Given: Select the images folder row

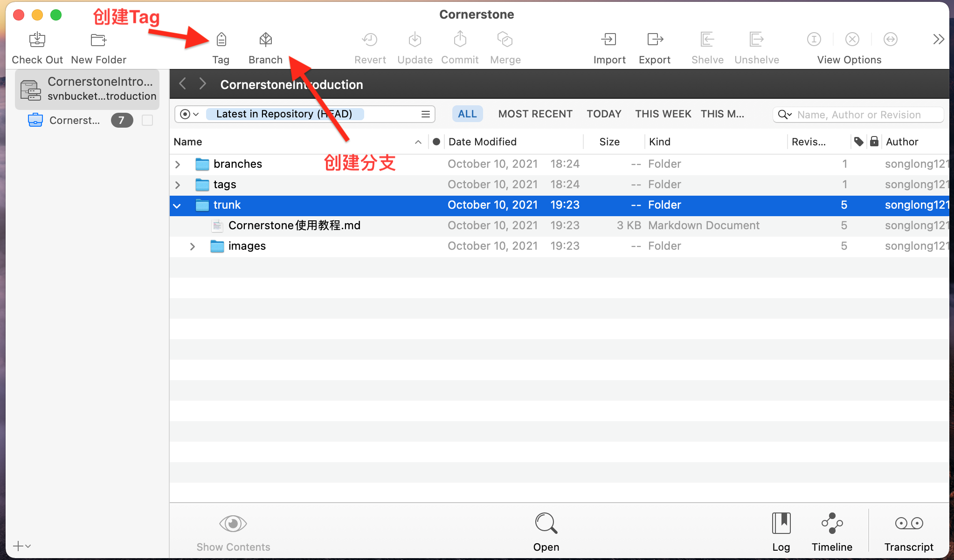Looking at the screenshot, I should [560, 246].
